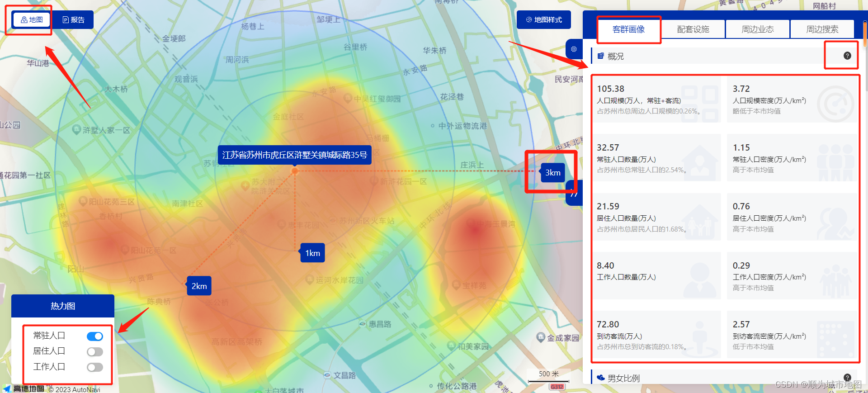Click the address label 城际路35号
The height and width of the screenshot is (393, 868).
click(294, 155)
